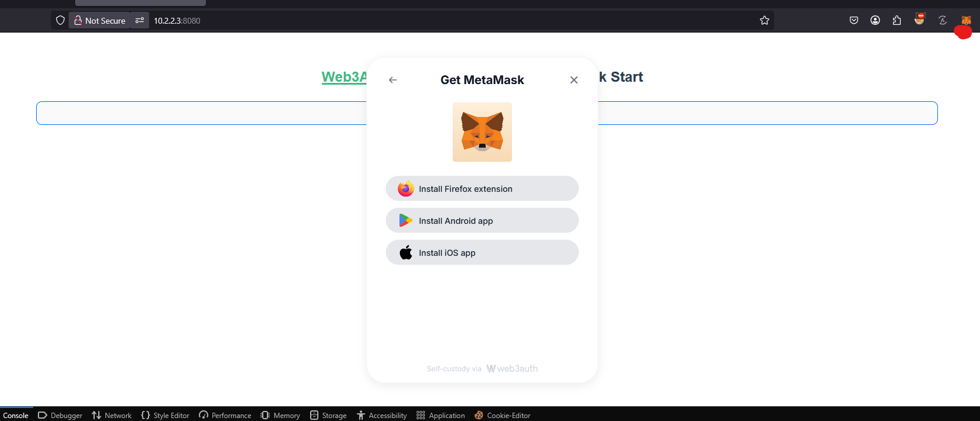Bookmark this page with the star icon
Viewport: 980px width, 421px height.
click(x=765, y=20)
